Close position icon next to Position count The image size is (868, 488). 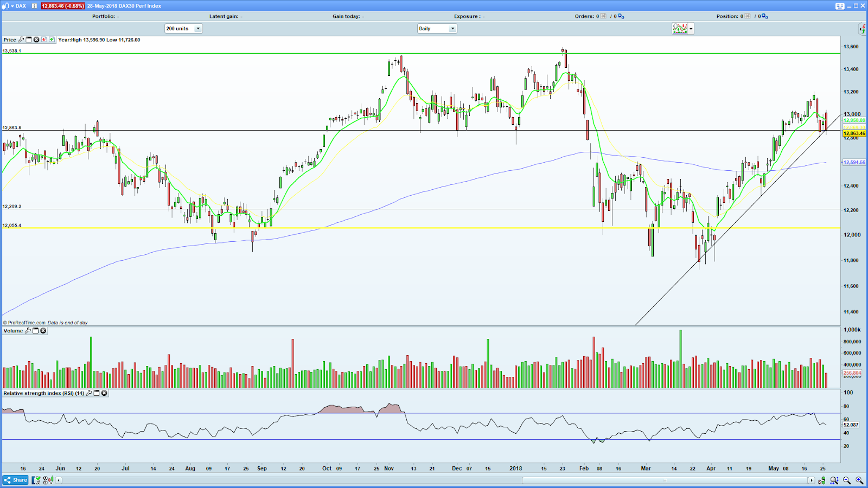pos(748,16)
